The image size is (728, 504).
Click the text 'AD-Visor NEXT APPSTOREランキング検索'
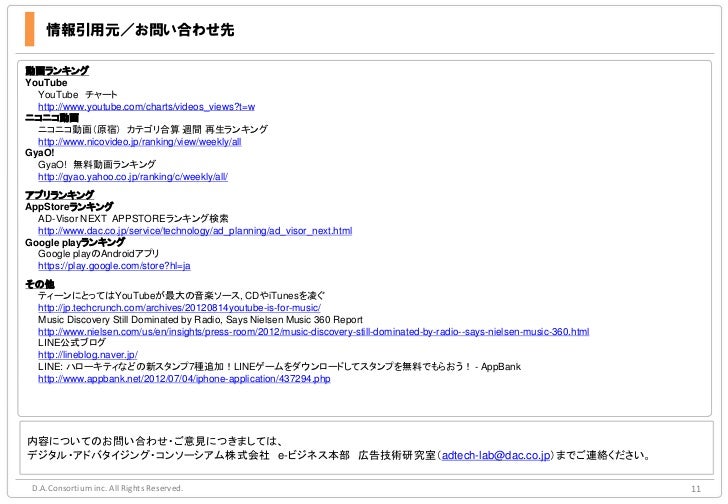[133, 219]
